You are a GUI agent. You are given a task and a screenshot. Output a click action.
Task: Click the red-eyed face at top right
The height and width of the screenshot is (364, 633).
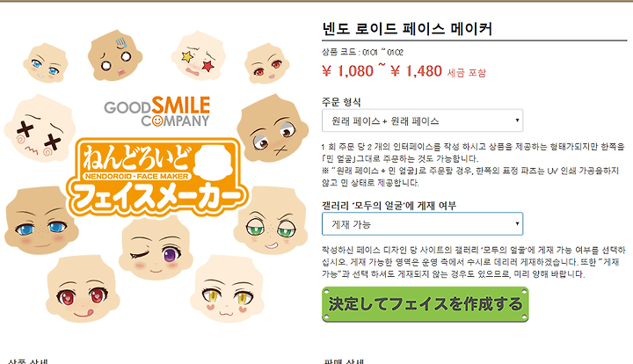tap(267, 64)
